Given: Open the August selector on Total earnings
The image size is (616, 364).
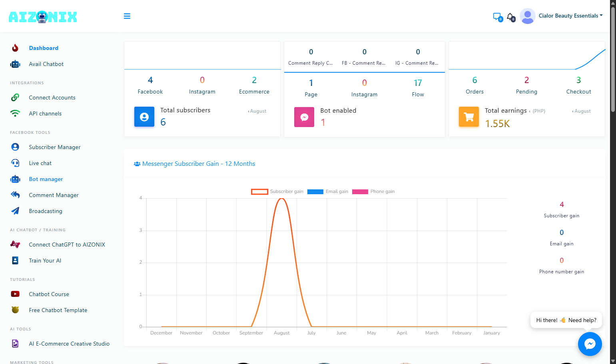Looking at the screenshot, I should pos(581,111).
